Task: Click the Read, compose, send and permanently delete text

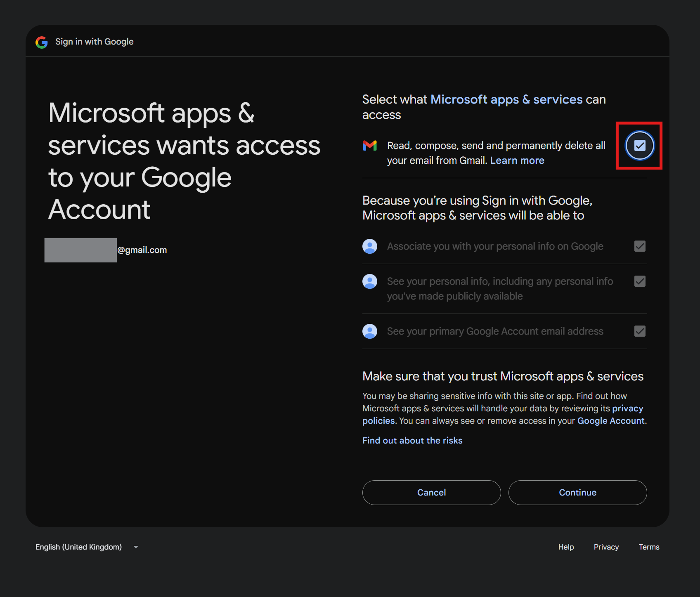Action: tap(496, 153)
